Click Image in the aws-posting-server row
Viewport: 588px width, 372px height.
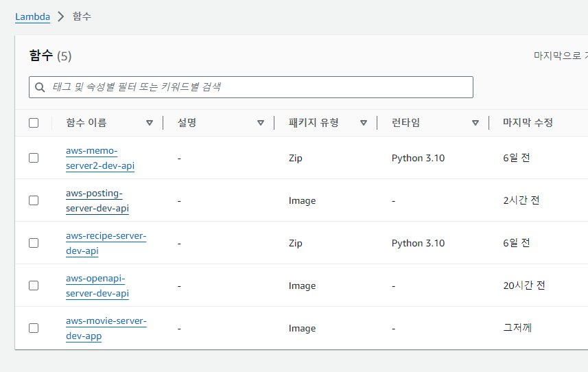coord(303,201)
